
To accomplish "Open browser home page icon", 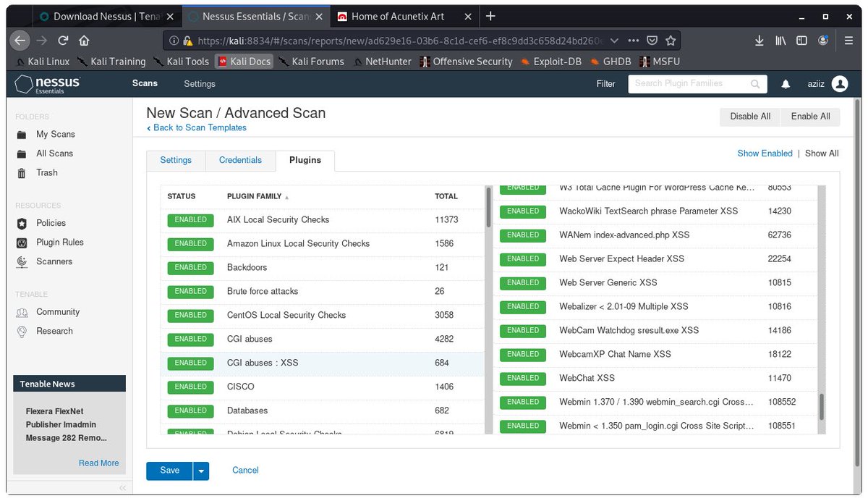I will click(84, 41).
